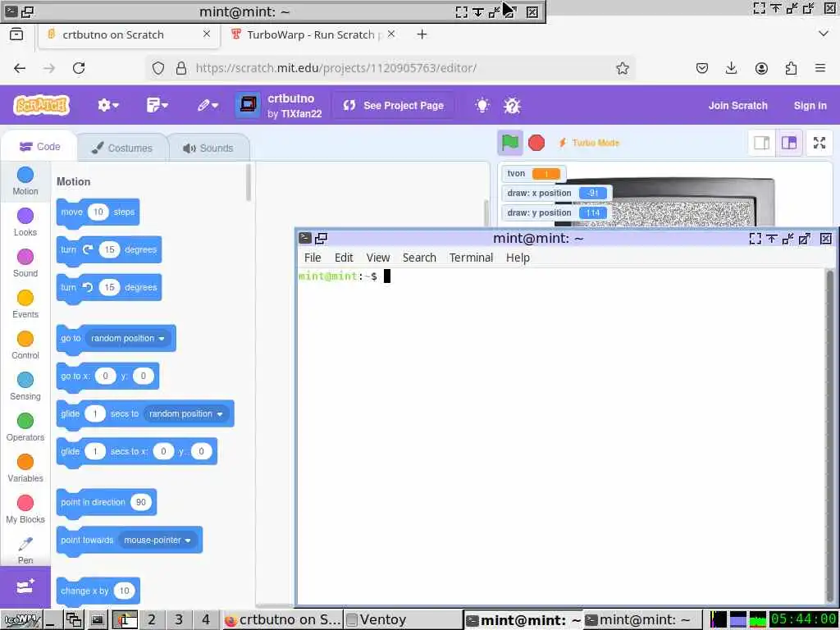Image resolution: width=840 pixels, height=630 pixels.
Task: Open terminal Search menu
Action: coord(419,258)
